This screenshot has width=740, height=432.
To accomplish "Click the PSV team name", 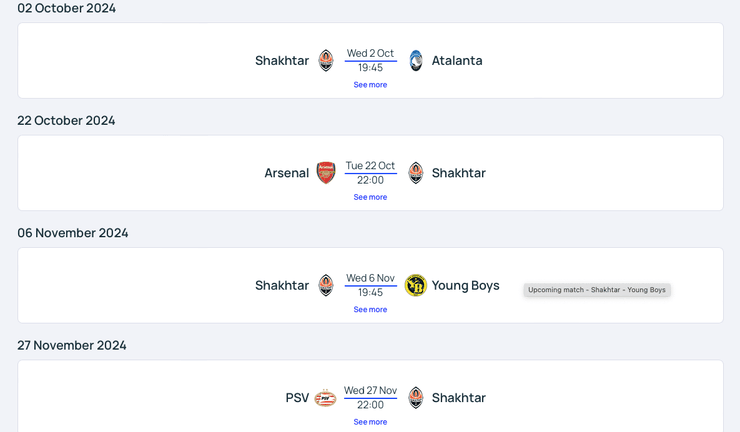I will 297,398.
